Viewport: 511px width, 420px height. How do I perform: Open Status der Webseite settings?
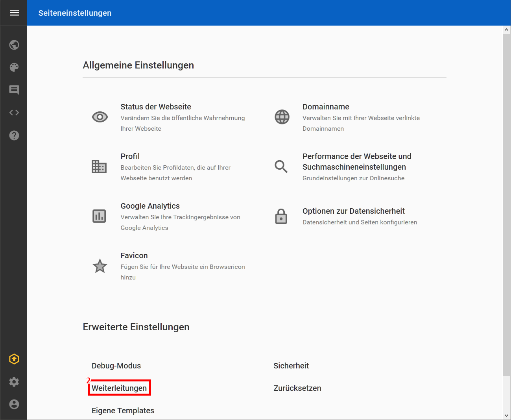(156, 107)
